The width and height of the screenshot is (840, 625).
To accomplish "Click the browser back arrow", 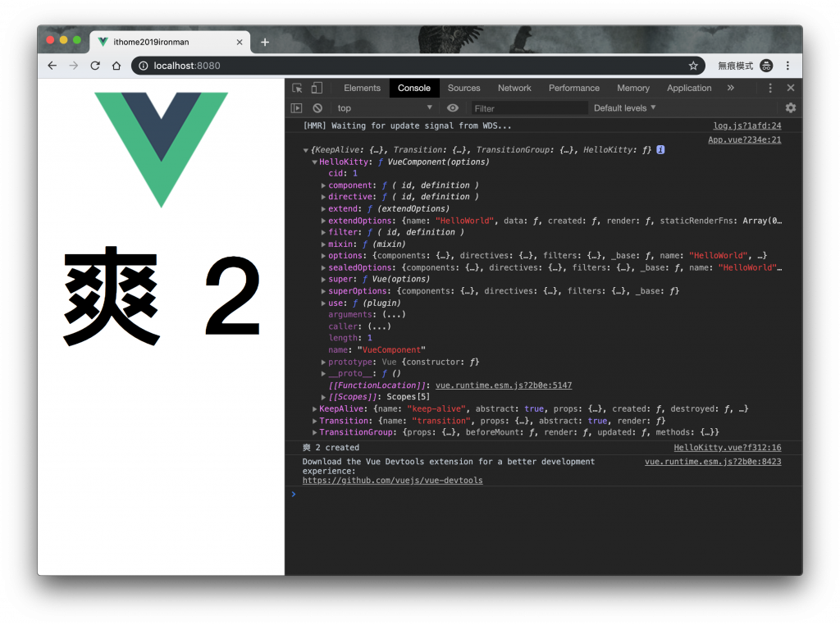I will [52, 66].
